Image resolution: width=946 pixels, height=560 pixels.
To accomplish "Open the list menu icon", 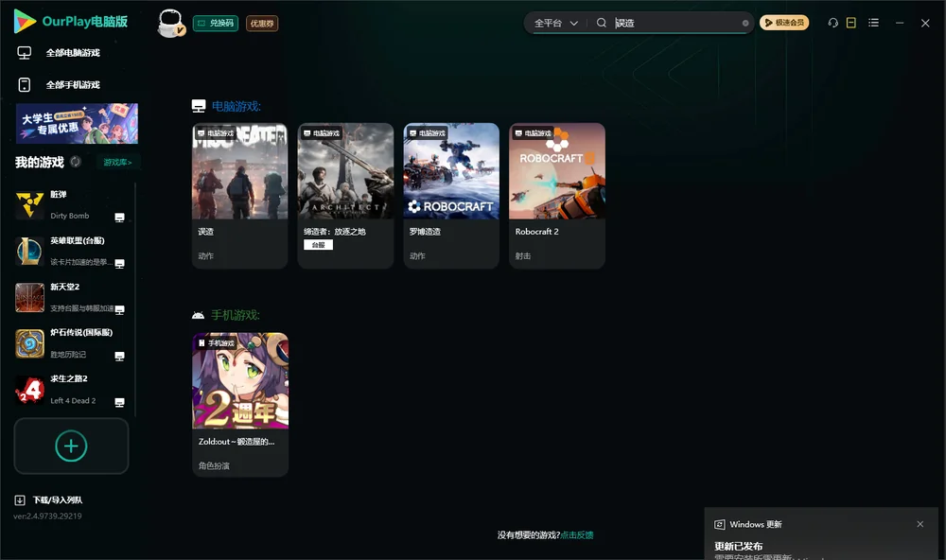I will [873, 23].
